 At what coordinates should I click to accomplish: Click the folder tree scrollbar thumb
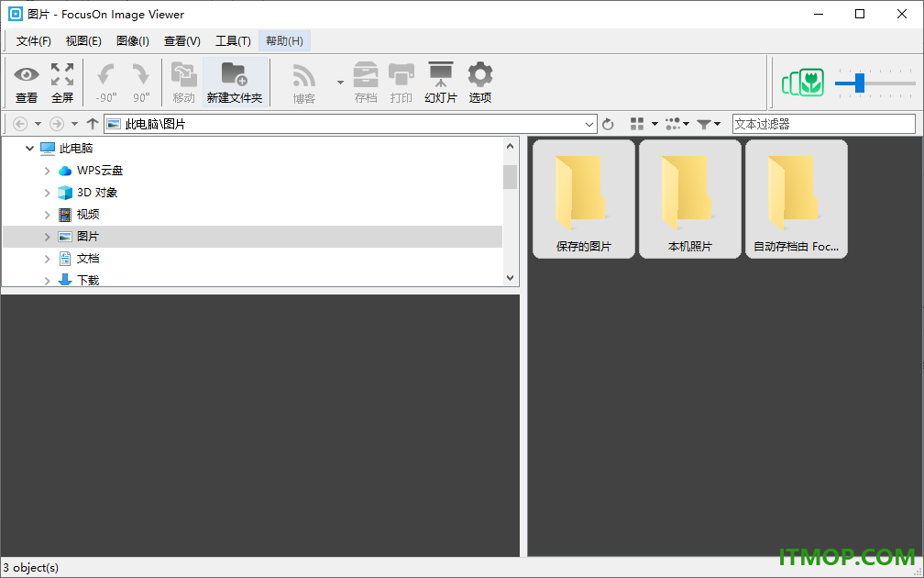pyautogui.click(x=511, y=177)
